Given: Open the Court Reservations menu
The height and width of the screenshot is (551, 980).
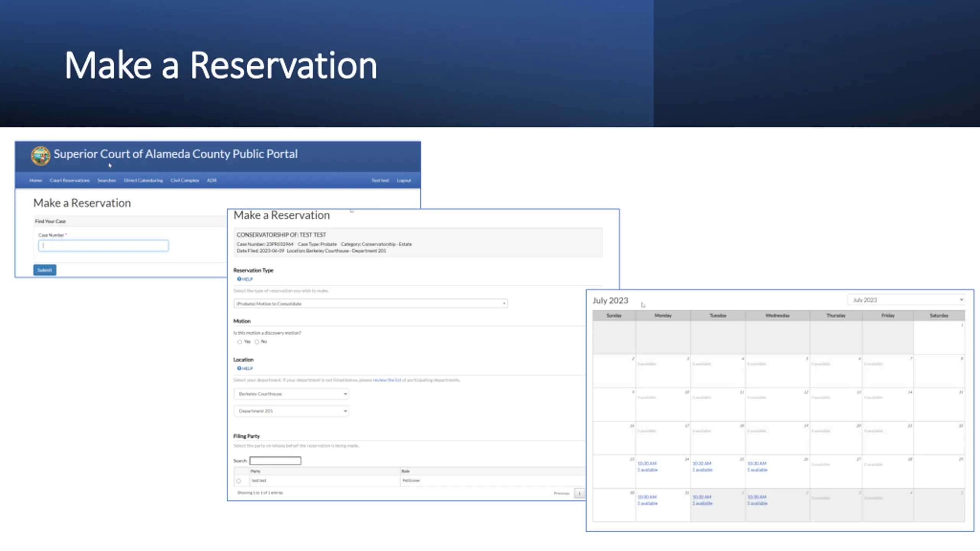Looking at the screenshot, I should click(70, 180).
